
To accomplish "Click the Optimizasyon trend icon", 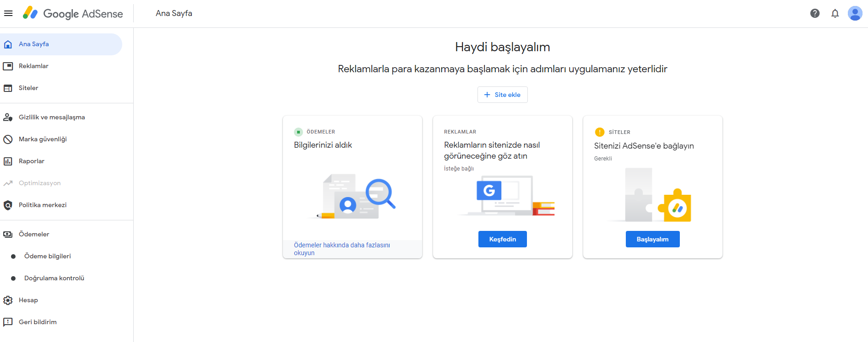I will pos(8,183).
